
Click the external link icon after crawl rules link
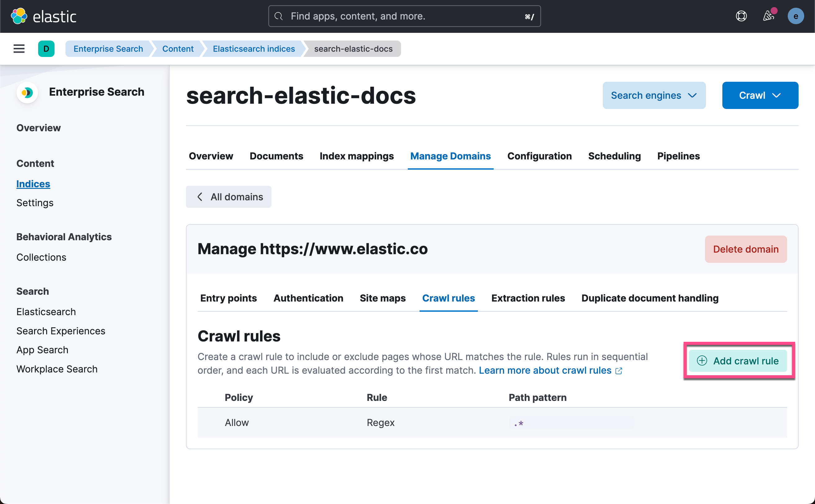(x=619, y=371)
